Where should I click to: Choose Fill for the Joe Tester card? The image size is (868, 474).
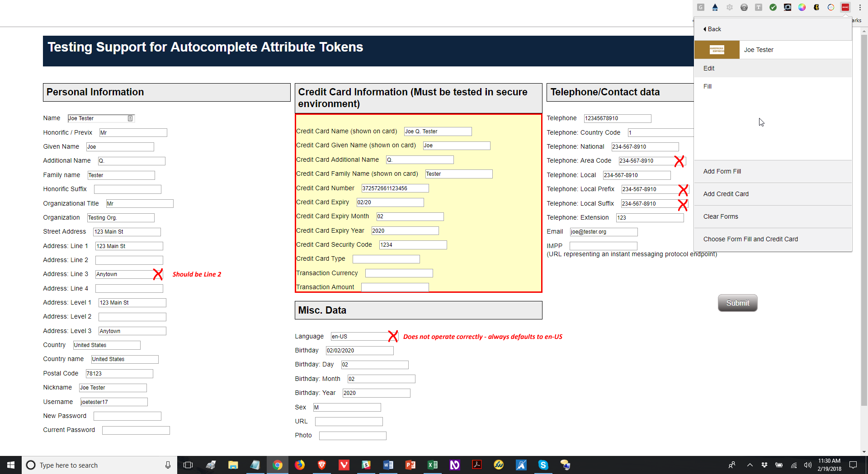point(708,86)
